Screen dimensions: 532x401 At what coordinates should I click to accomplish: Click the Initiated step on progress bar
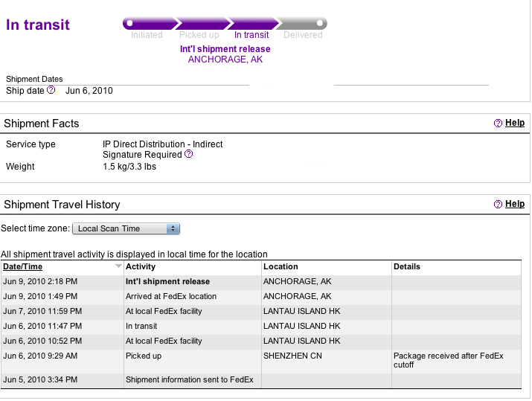[150, 23]
